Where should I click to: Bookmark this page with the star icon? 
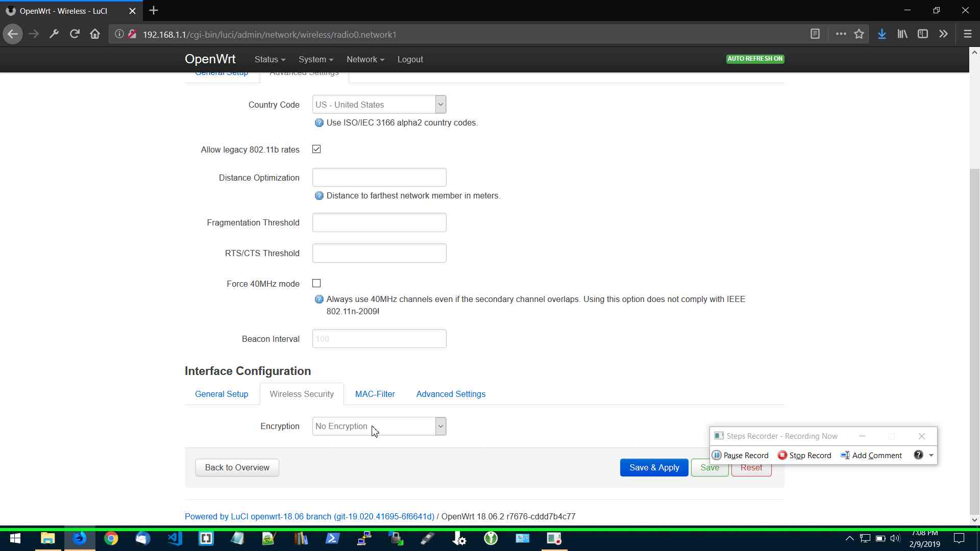pos(859,34)
